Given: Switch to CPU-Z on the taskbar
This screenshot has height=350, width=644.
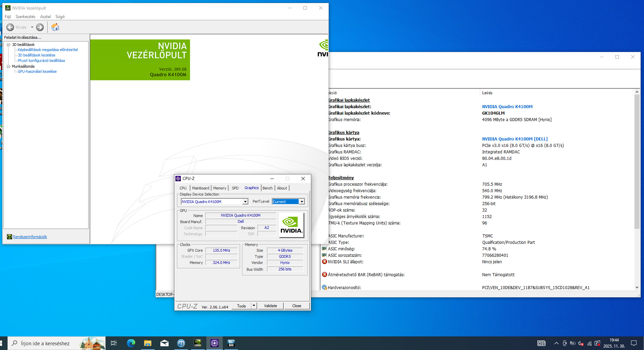Looking at the screenshot, I should click(214, 343).
